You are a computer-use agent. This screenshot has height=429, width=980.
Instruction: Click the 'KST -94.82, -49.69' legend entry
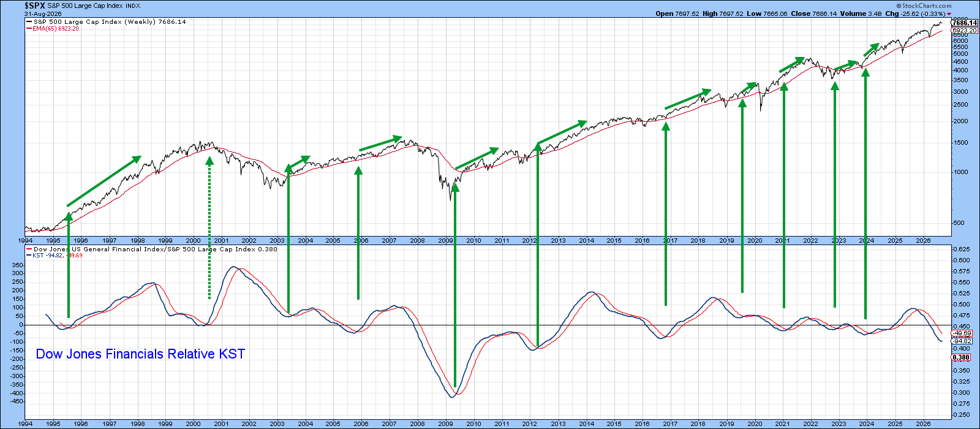point(57,256)
